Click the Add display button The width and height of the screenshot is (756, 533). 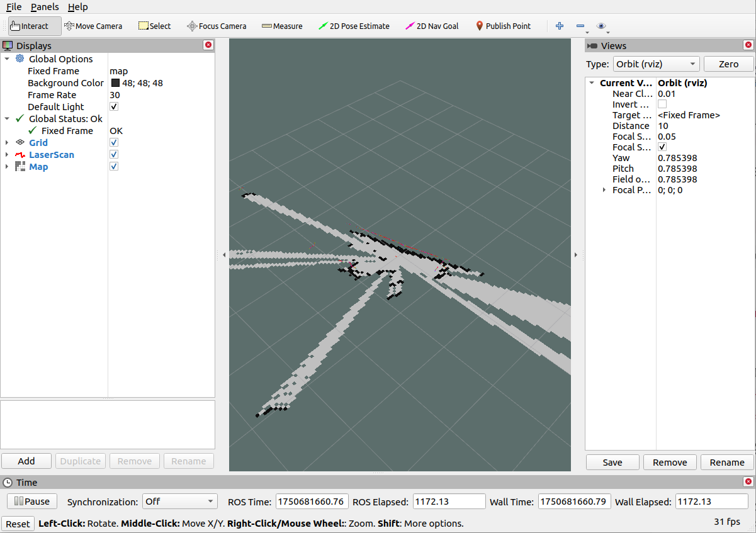[26, 461]
